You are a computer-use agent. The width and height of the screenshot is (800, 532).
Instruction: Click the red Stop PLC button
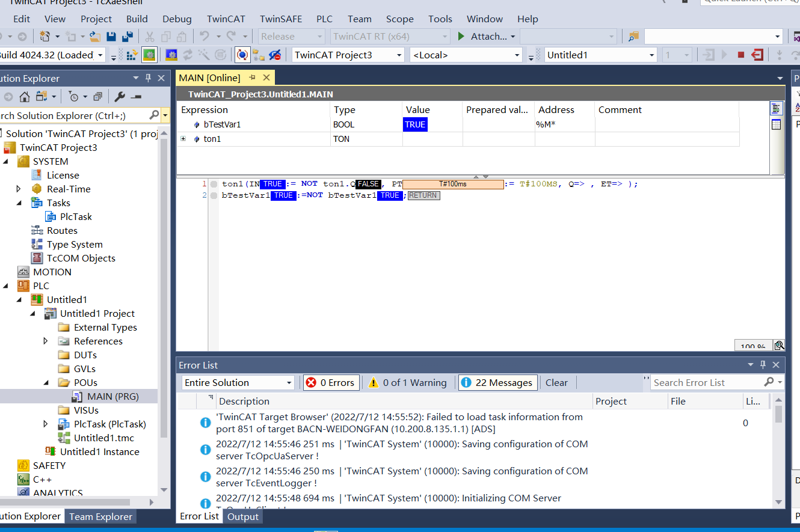(741, 55)
